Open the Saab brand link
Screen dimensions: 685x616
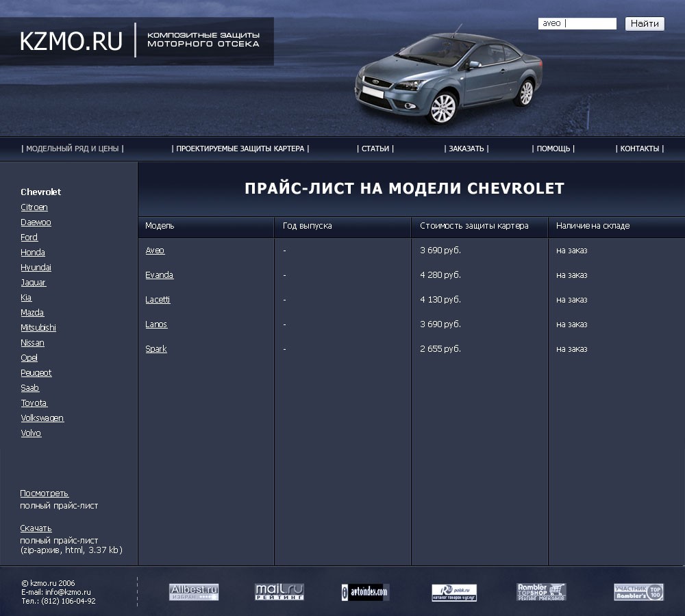(30, 387)
